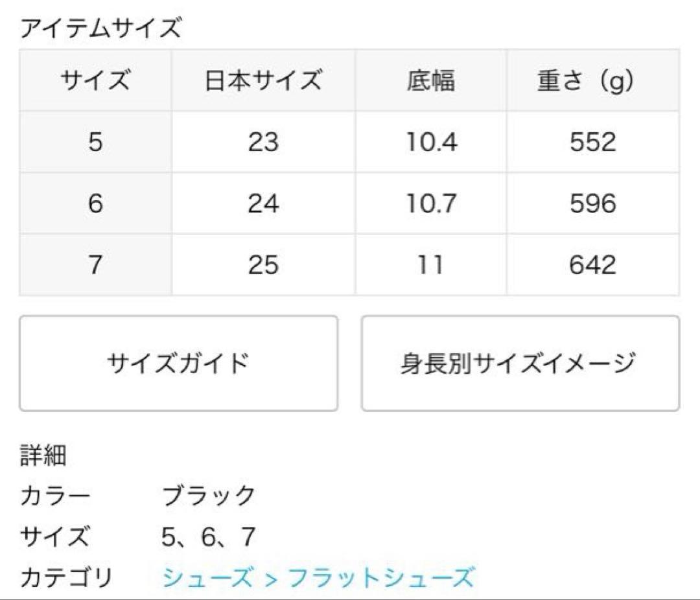
Task: Click the 身長別サイズイメージ button
Action: (520, 363)
